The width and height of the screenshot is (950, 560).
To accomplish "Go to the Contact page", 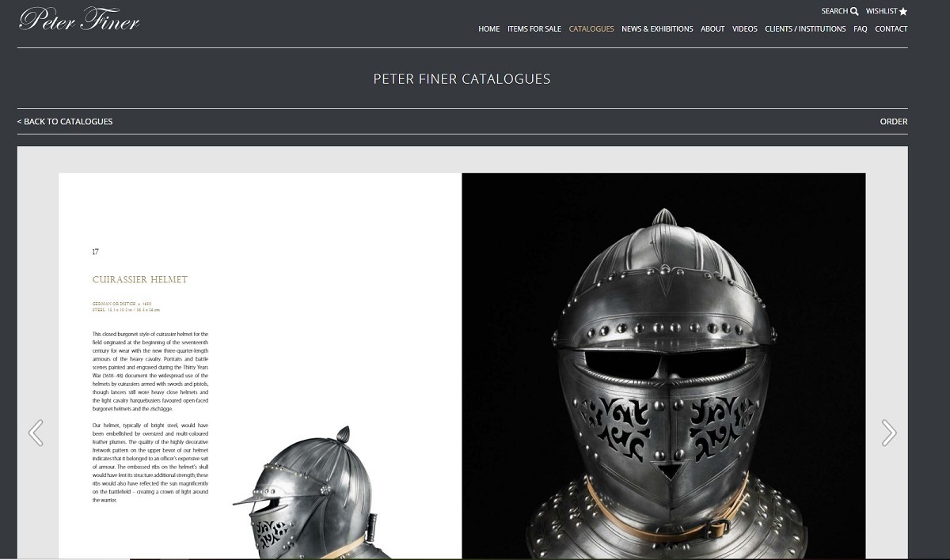I will pos(891,29).
